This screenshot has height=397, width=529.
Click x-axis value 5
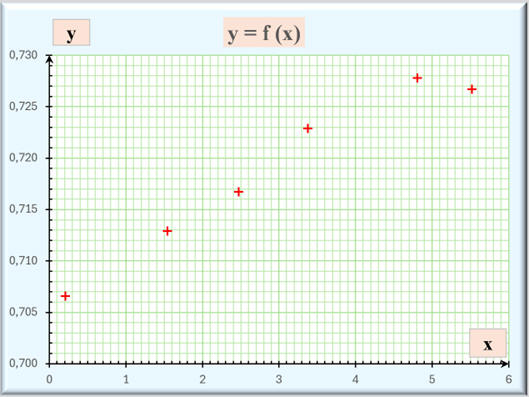click(x=432, y=379)
